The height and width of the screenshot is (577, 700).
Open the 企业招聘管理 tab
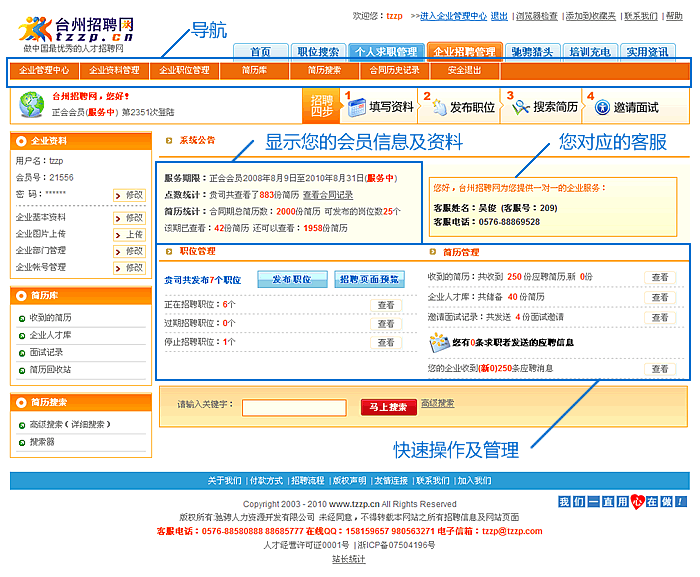(463, 52)
